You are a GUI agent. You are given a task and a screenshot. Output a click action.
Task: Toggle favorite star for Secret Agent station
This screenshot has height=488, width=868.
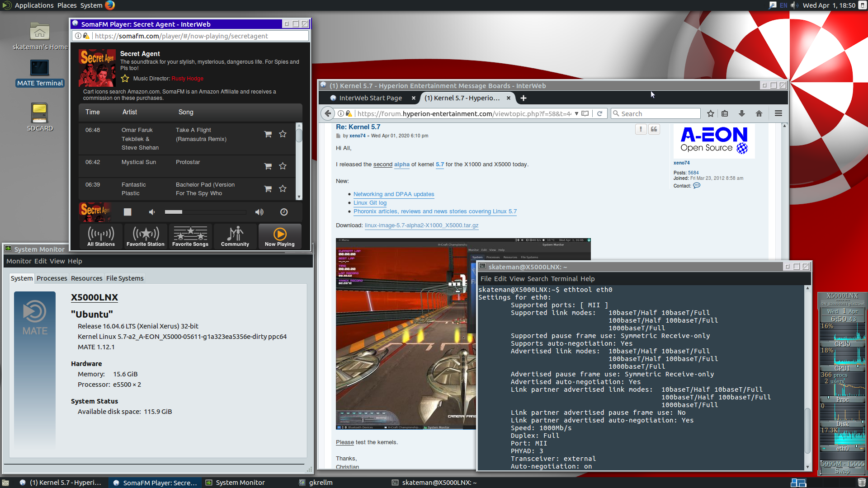click(x=125, y=79)
